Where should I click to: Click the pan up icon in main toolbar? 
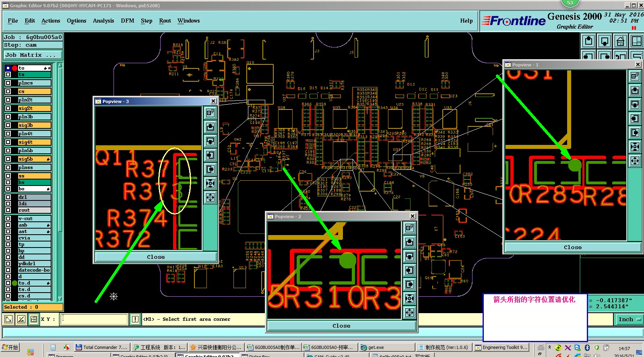click(589, 41)
